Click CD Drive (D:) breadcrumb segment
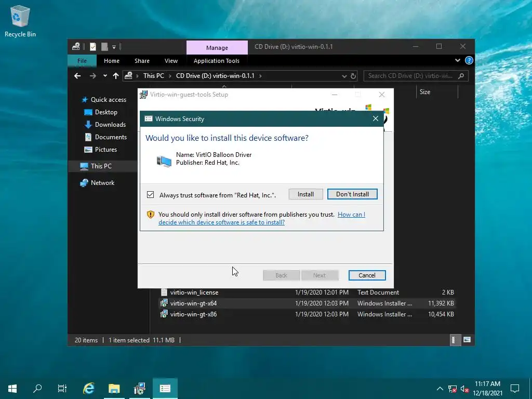Screen dimensions: 532x399 (x=215, y=76)
